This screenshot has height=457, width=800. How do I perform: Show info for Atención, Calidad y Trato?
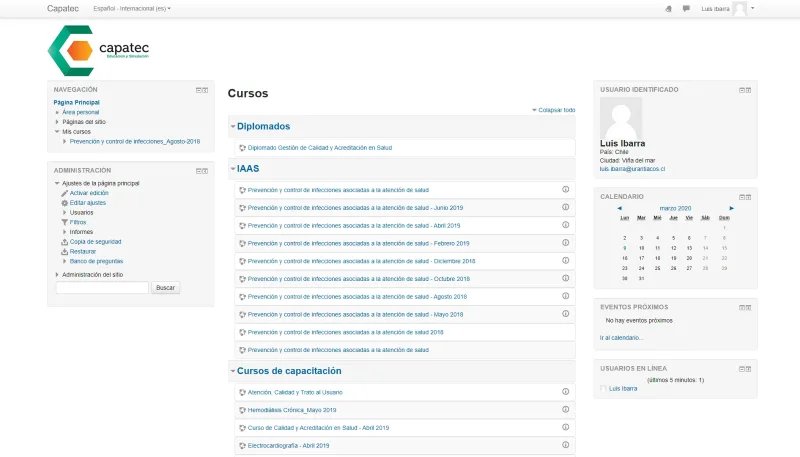tap(565, 392)
